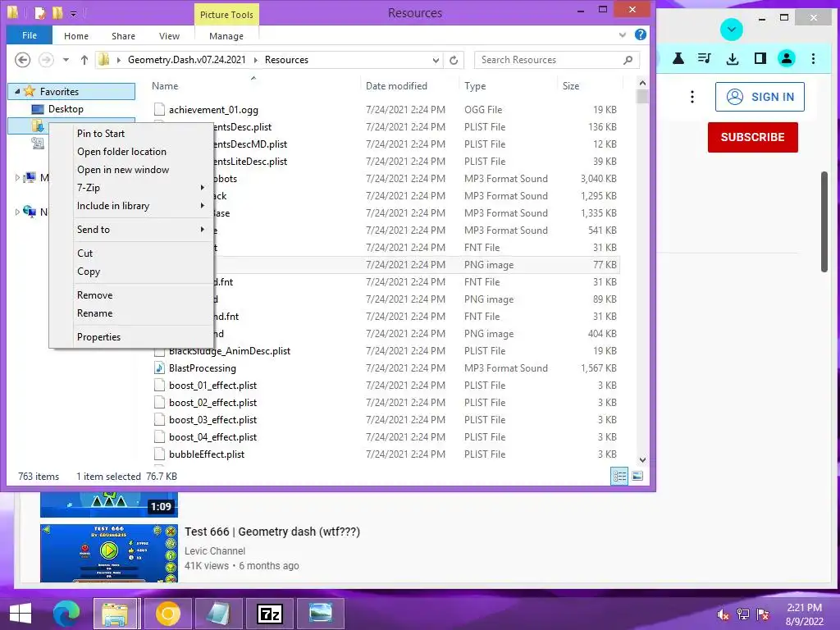Go forward using Explorer forward arrow
Image resolution: width=840 pixels, height=630 pixels.
[x=46, y=59]
